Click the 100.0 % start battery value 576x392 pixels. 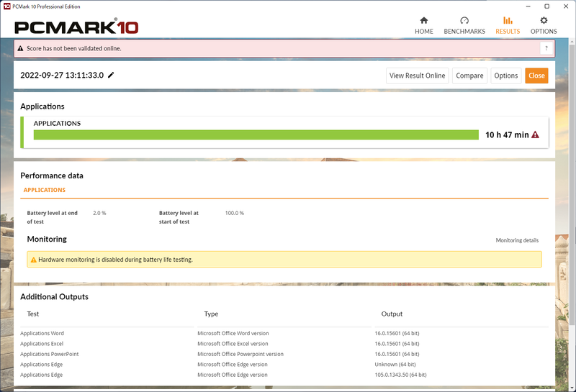click(x=235, y=213)
